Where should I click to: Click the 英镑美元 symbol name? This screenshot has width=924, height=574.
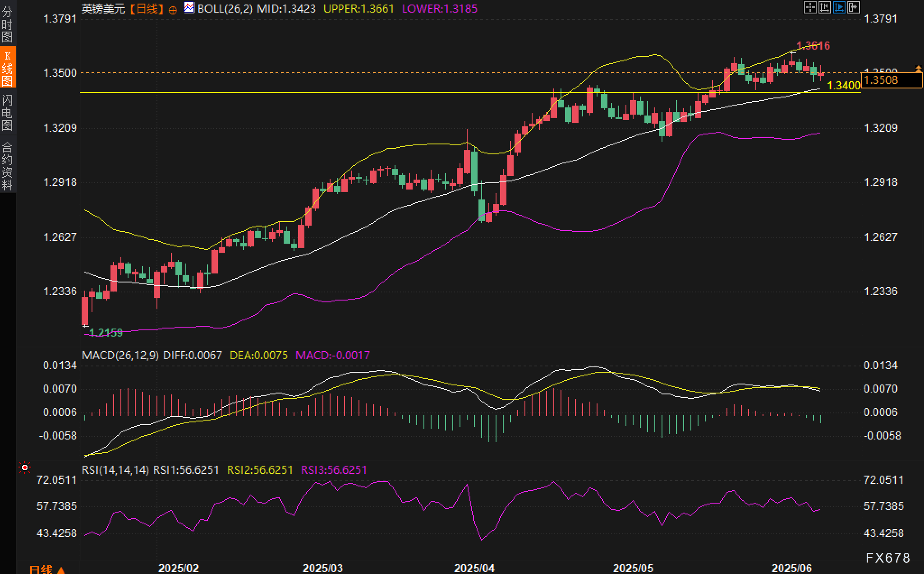click(103, 9)
